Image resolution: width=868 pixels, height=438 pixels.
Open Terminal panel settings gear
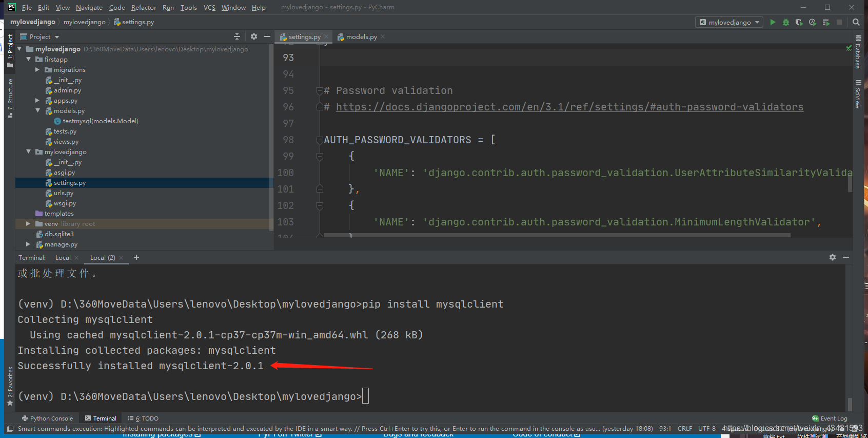coord(833,257)
